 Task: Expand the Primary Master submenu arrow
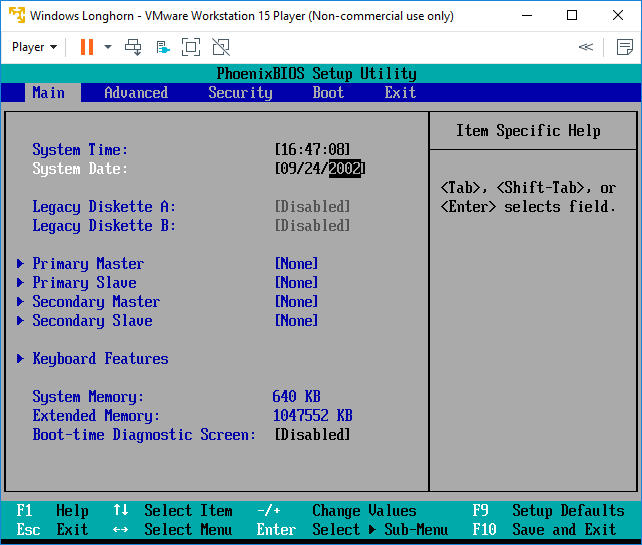(20, 263)
